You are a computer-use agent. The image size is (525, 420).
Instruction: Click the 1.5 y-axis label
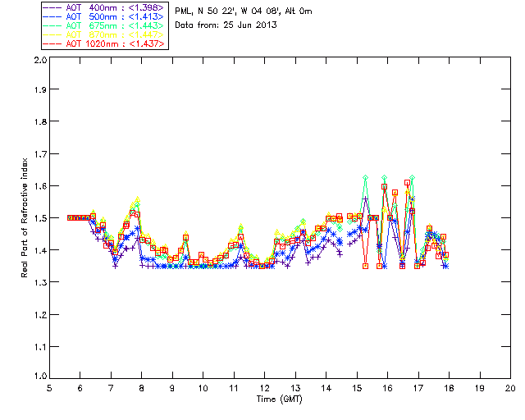tap(40, 218)
